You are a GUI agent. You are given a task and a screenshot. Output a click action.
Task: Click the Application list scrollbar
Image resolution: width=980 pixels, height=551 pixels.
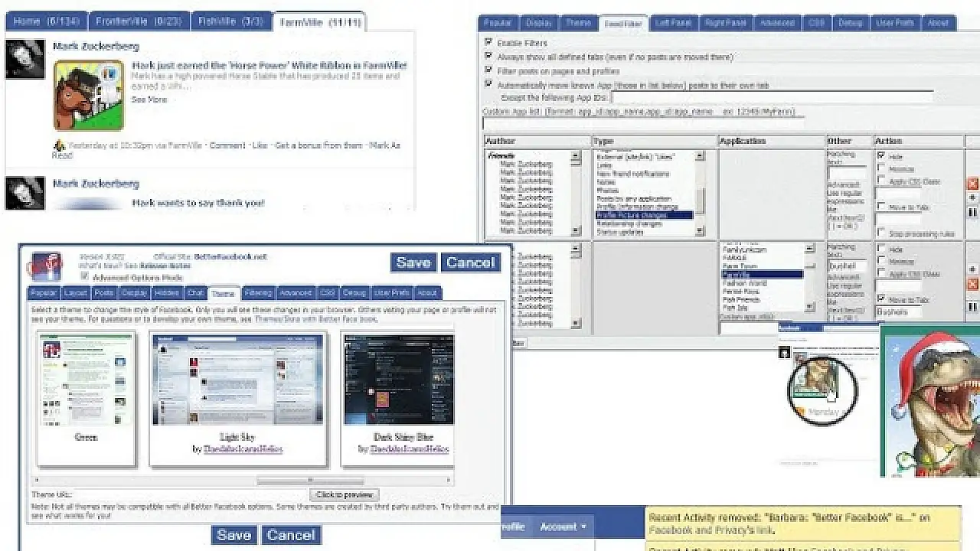810,277
